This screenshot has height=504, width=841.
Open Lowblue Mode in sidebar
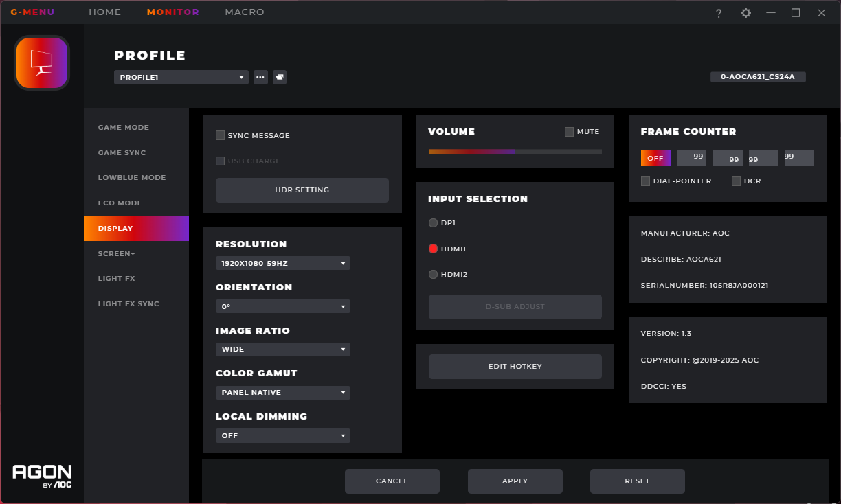coord(136,178)
